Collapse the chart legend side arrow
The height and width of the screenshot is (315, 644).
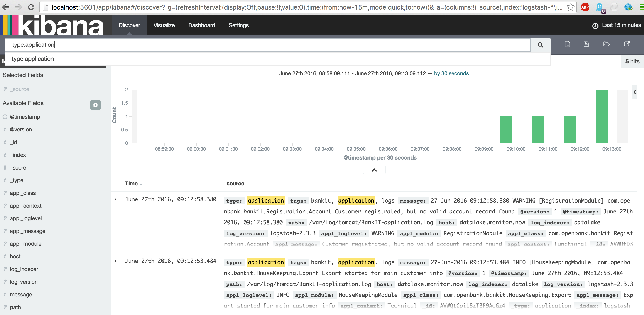634,92
